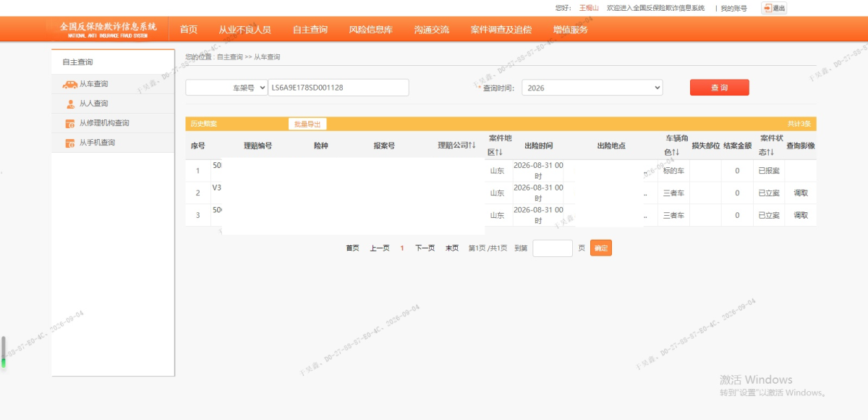Viewport: 868px width, 420px height.
Task: Open the 车架号 search type dropdown
Action: pos(226,88)
